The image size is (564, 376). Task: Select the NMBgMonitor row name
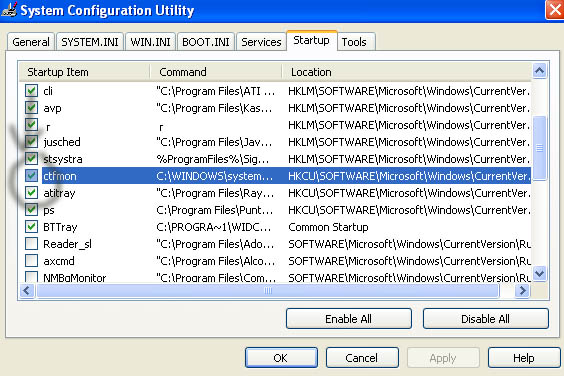[x=74, y=277]
